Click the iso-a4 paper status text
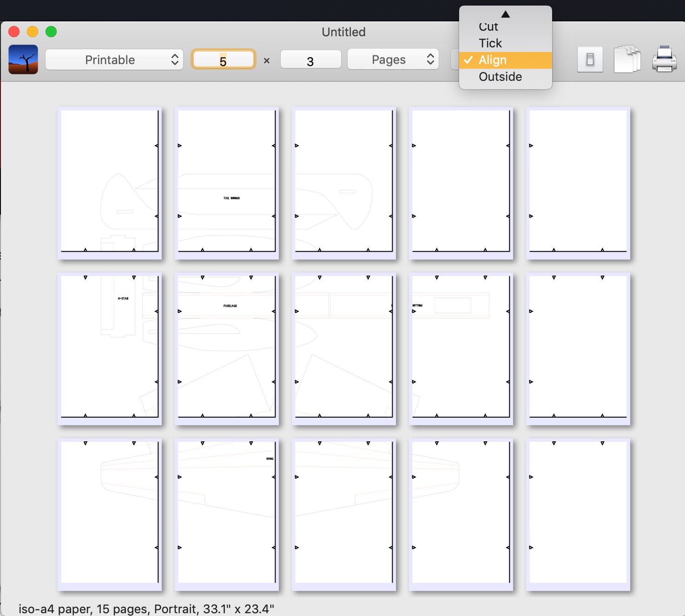Screen dimensions: 685x616 click(x=147, y=609)
